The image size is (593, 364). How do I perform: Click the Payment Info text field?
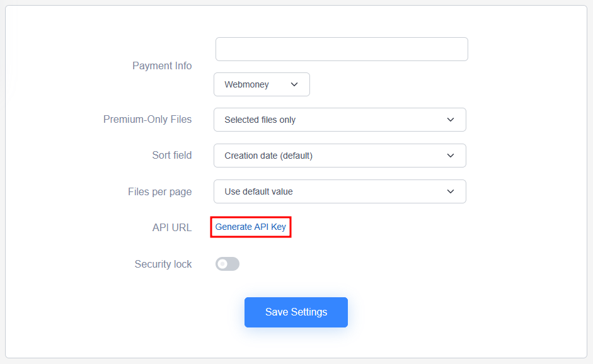click(x=342, y=49)
